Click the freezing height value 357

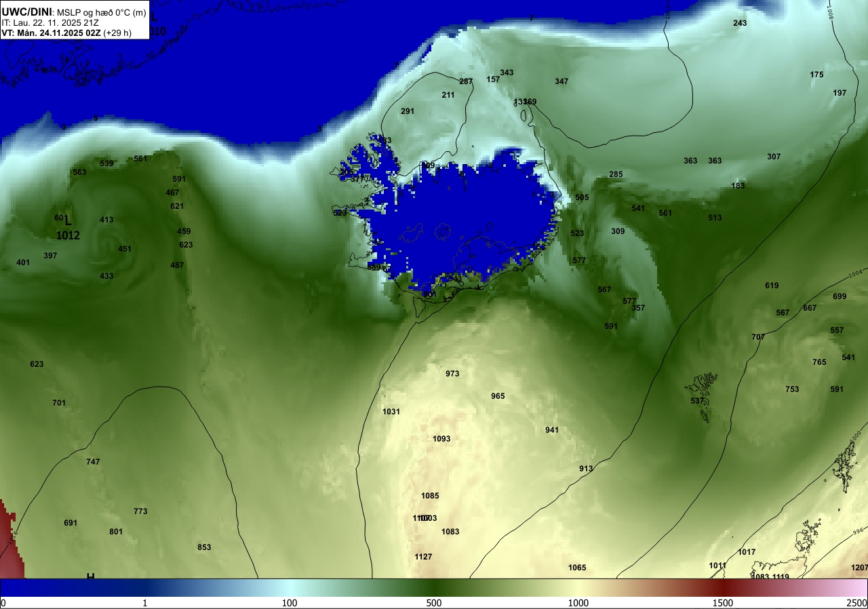click(638, 308)
